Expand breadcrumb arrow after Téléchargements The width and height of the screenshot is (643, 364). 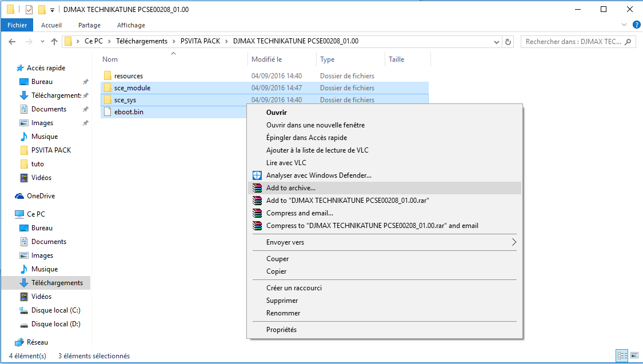[174, 41]
